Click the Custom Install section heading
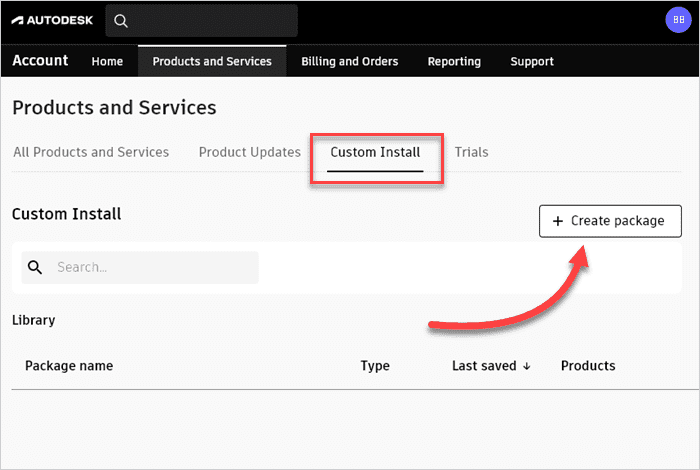This screenshot has width=700, height=470. click(67, 214)
